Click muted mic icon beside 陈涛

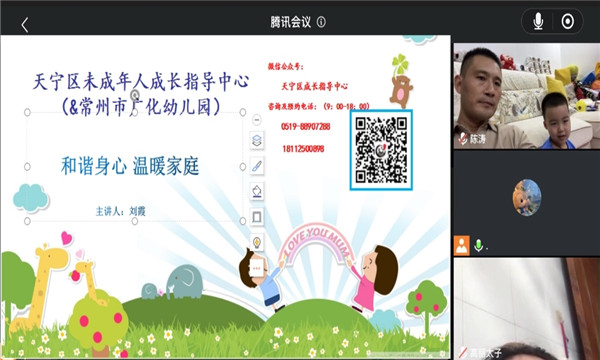click(x=463, y=138)
